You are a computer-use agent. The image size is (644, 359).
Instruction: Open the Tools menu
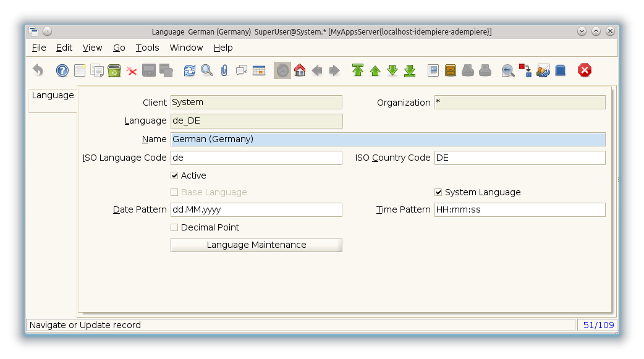[x=147, y=48]
